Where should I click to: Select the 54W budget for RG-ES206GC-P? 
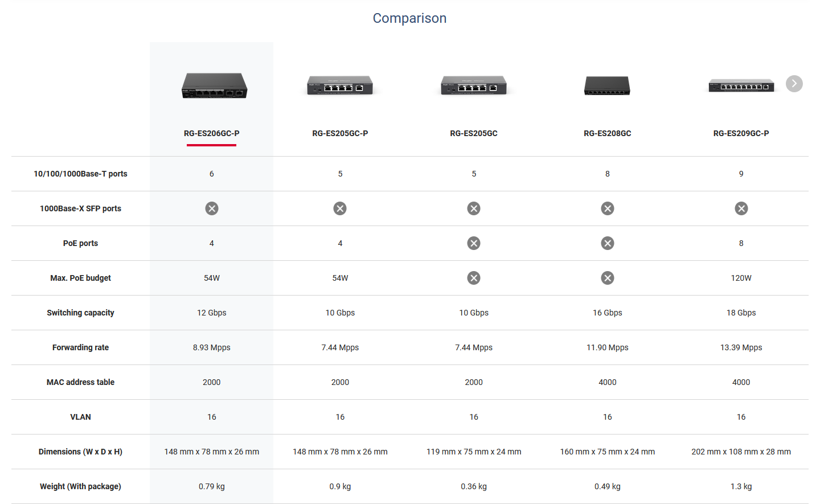pyautogui.click(x=211, y=278)
